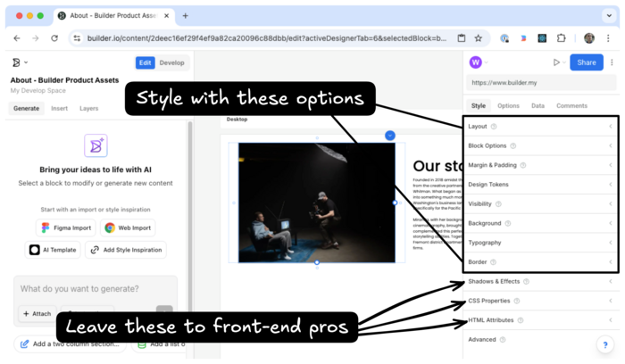Viewport: 625px width, 364px height.
Task: Click the Attach button
Action: point(37,314)
